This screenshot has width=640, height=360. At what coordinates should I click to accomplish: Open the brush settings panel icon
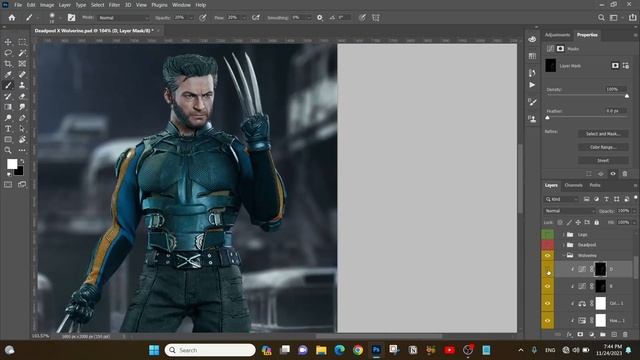coord(71,18)
